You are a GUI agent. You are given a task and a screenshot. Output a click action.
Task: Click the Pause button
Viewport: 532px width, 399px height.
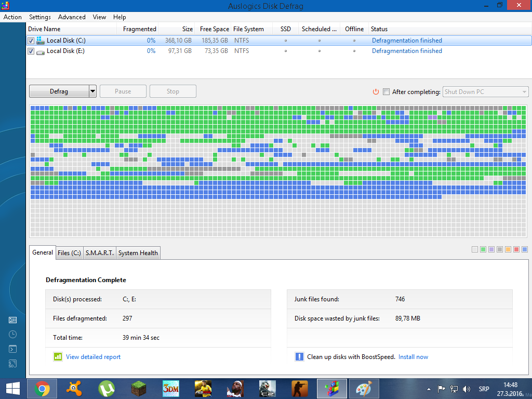(123, 91)
